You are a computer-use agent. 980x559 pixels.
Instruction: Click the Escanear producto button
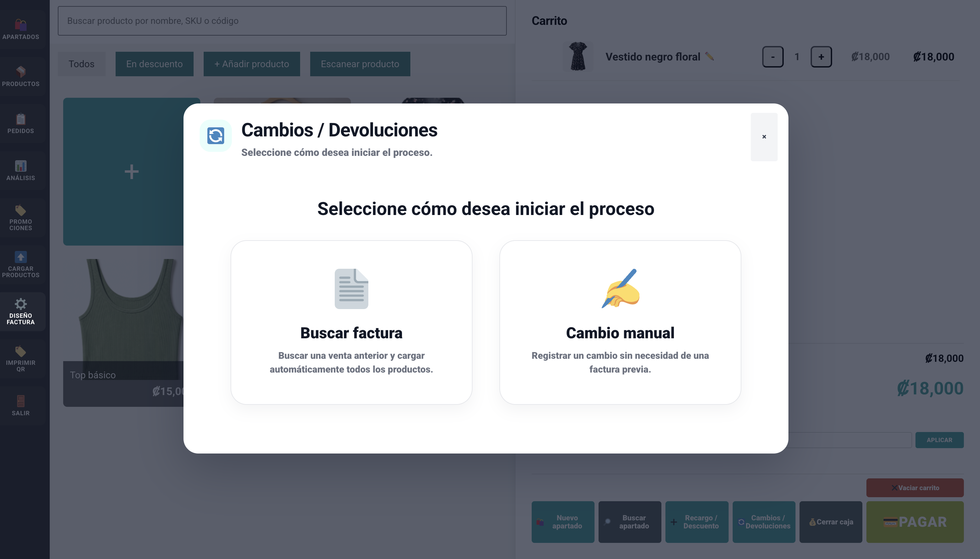pyautogui.click(x=360, y=64)
